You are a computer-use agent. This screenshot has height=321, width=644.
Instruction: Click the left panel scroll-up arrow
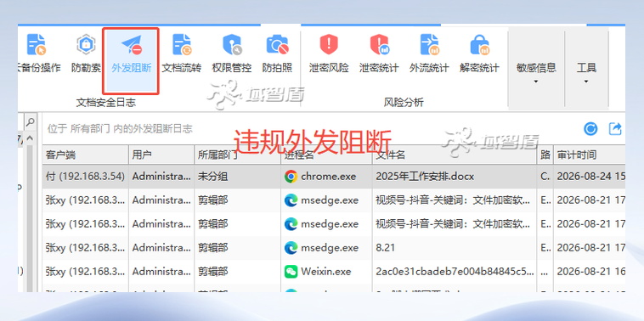pyautogui.click(x=30, y=138)
